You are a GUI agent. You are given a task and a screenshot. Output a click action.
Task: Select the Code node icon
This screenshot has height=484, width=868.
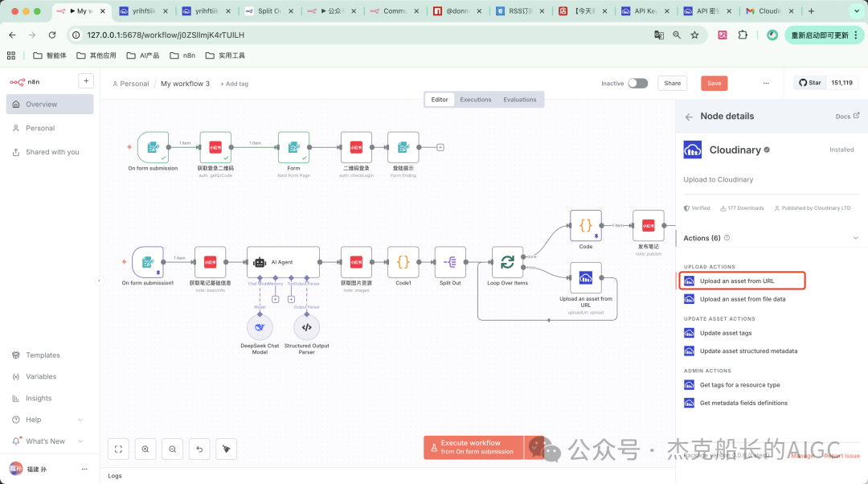pos(586,225)
